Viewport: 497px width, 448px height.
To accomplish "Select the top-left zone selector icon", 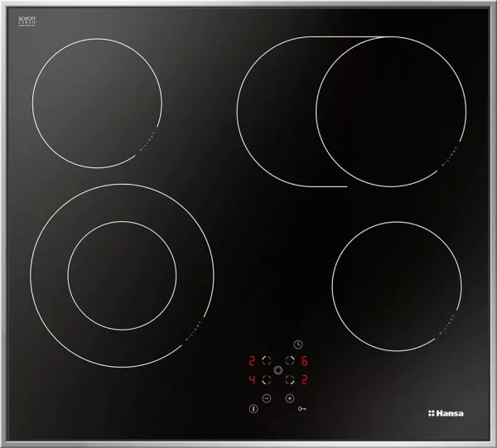I will 267,360.
